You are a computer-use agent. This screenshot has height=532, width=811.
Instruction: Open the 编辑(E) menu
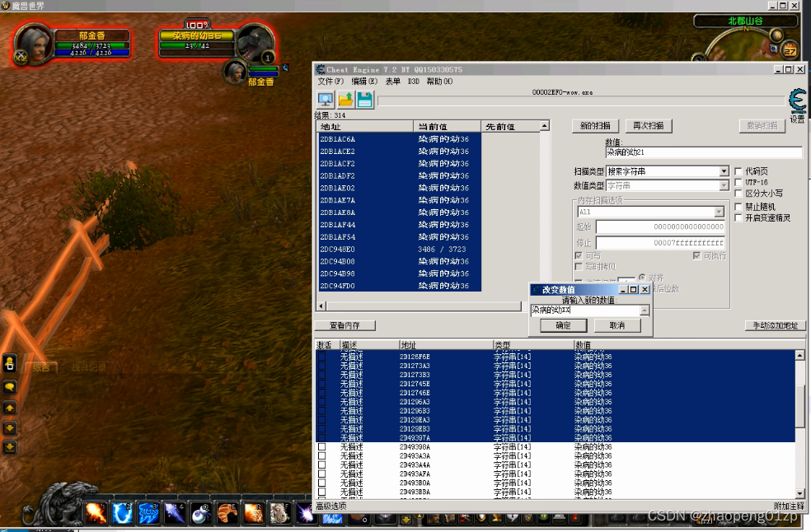click(364, 82)
